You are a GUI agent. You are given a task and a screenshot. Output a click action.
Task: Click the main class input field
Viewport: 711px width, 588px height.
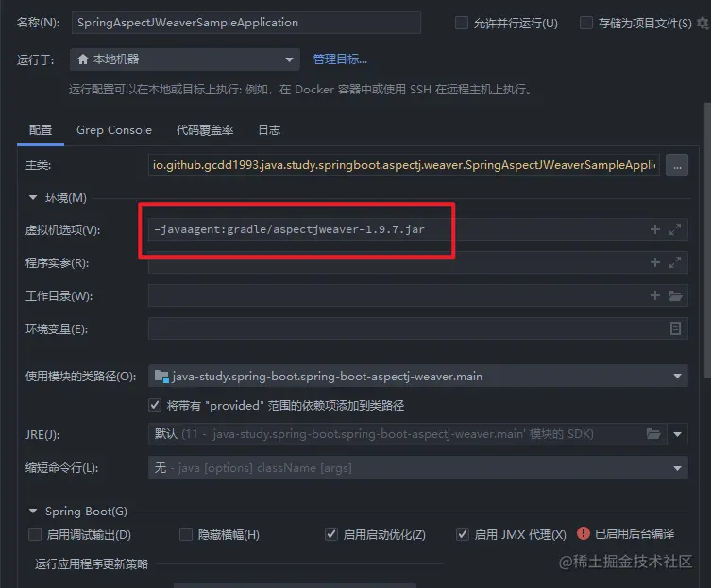403,165
